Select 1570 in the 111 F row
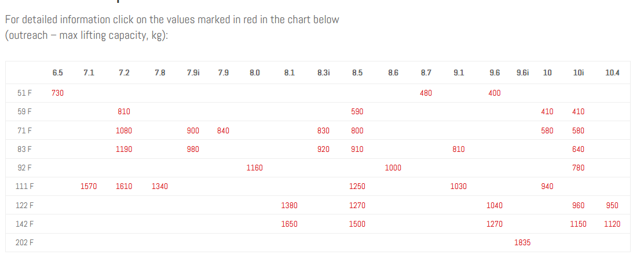 point(89,187)
